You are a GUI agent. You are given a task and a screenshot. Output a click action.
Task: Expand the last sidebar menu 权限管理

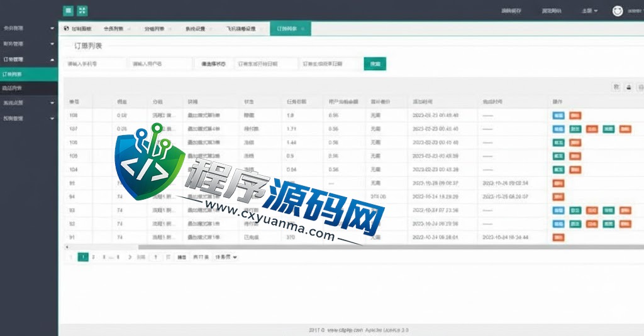click(x=29, y=119)
